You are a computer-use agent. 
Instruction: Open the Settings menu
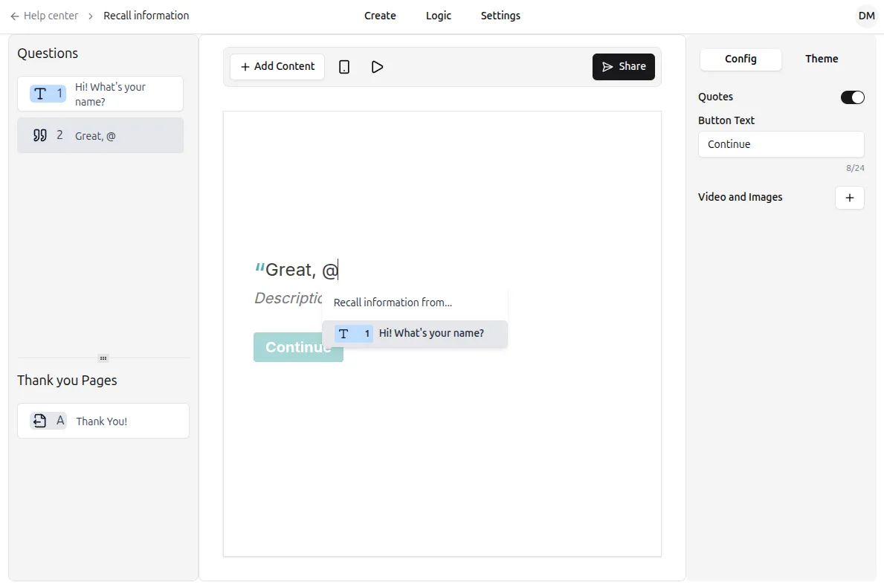(500, 16)
